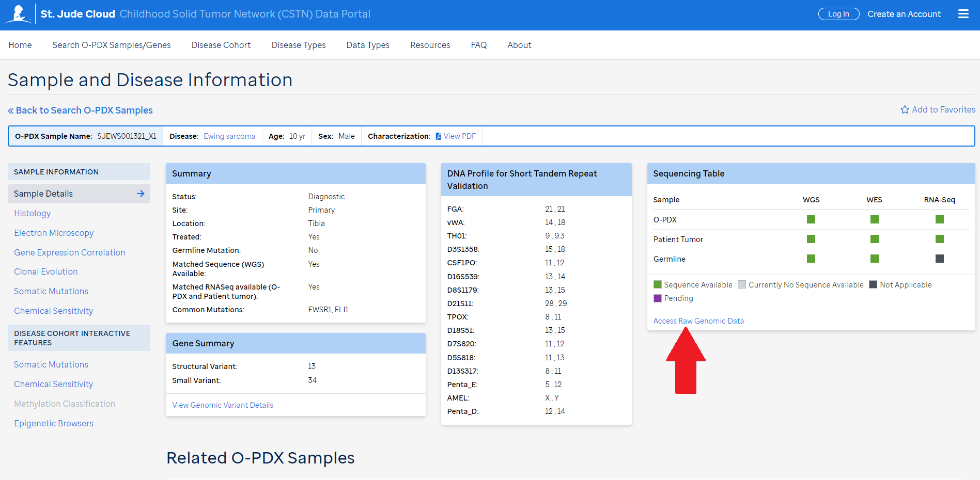Viewport: 980px width, 480px height.
Task: Click the PDF icon next to View PDF
Action: point(439,136)
